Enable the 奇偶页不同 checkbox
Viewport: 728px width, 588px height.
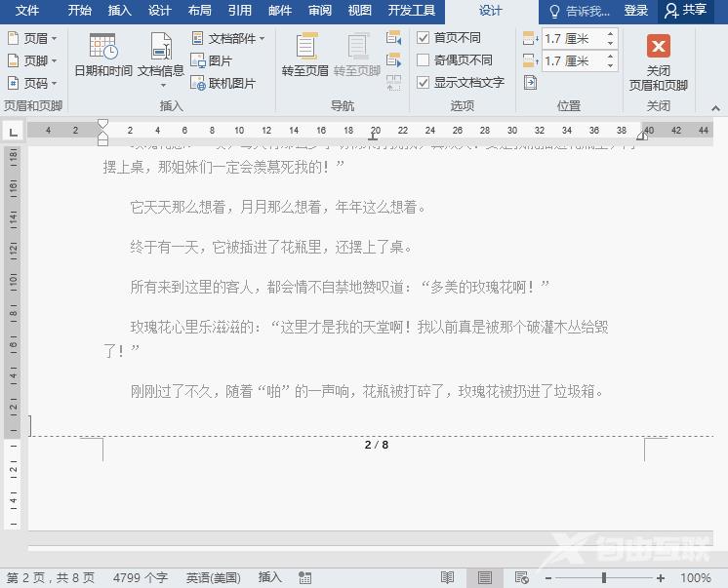pos(424,60)
